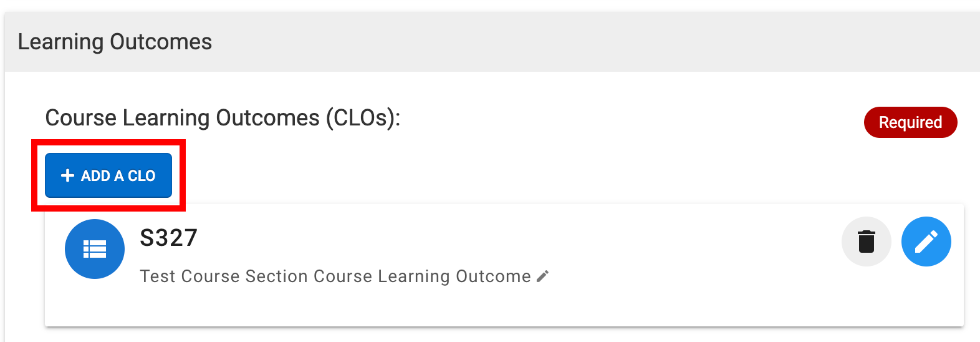The width and height of the screenshot is (980, 342).
Task: Select the S327 outcome title
Action: pos(168,238)
